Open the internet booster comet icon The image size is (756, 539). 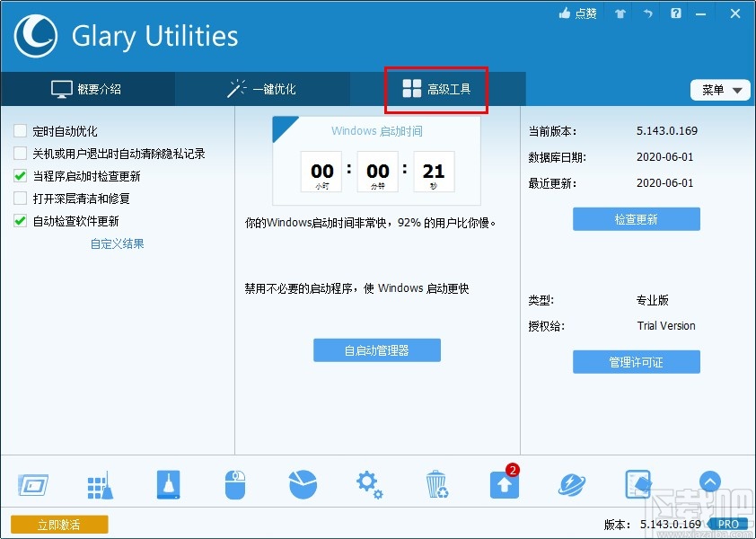click(572, 482)
